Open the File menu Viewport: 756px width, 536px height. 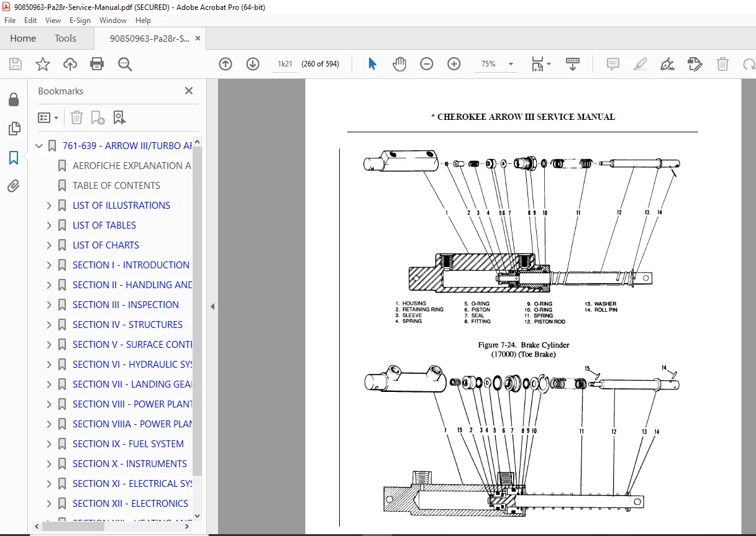coord(10,20)
